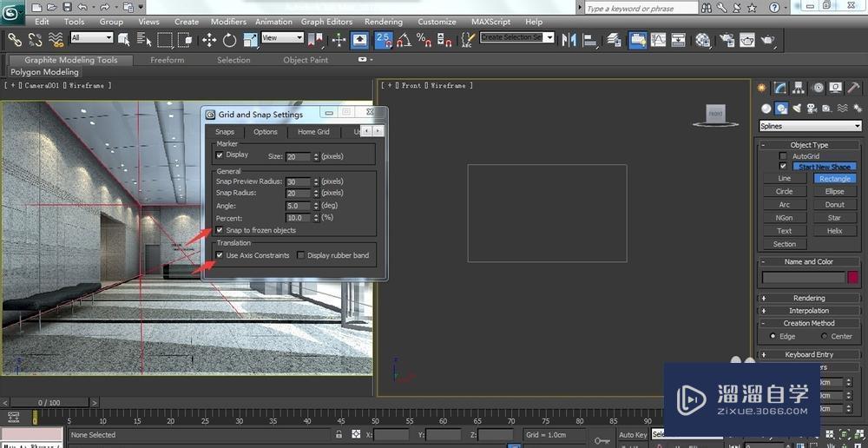Click the Line shape button

coord(785,178)
